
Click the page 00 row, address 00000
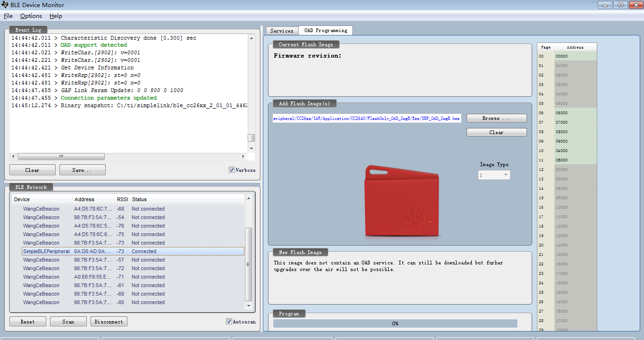(567, 56)
